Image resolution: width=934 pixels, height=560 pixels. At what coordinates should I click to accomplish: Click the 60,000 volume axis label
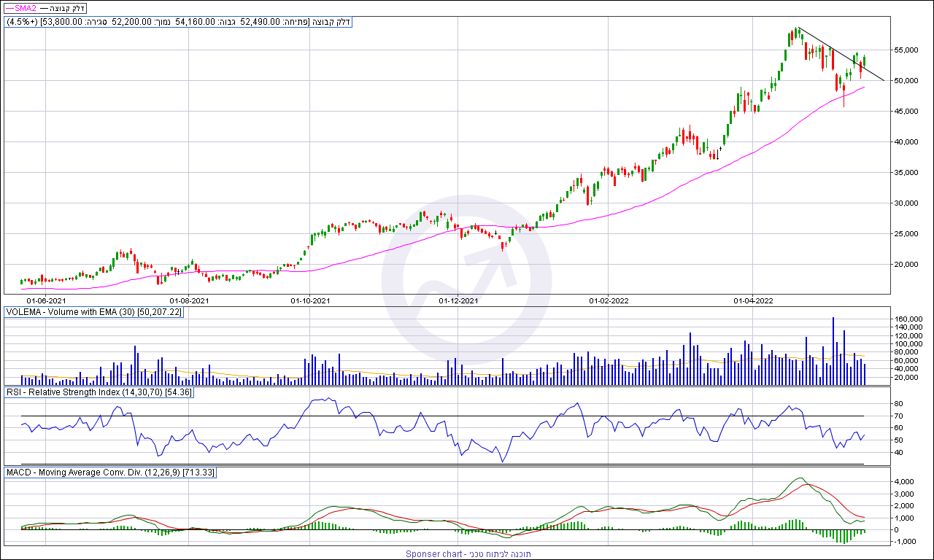(907, 360)
